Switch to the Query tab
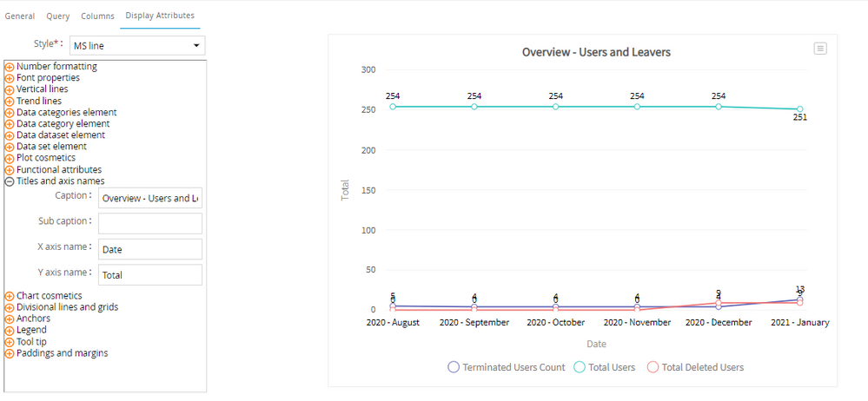The width and height of the screenshot is (868, 401). [58, 16]
